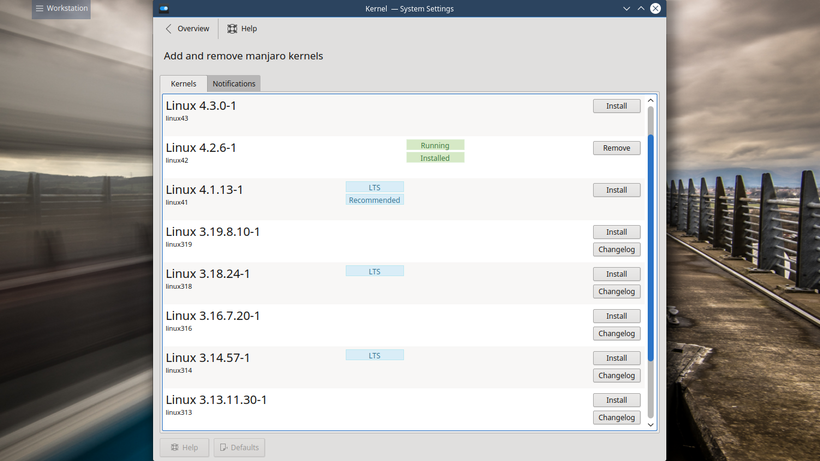Minimize the System Settings window
This screenshot has width=820, height=461.
point(627,8)
